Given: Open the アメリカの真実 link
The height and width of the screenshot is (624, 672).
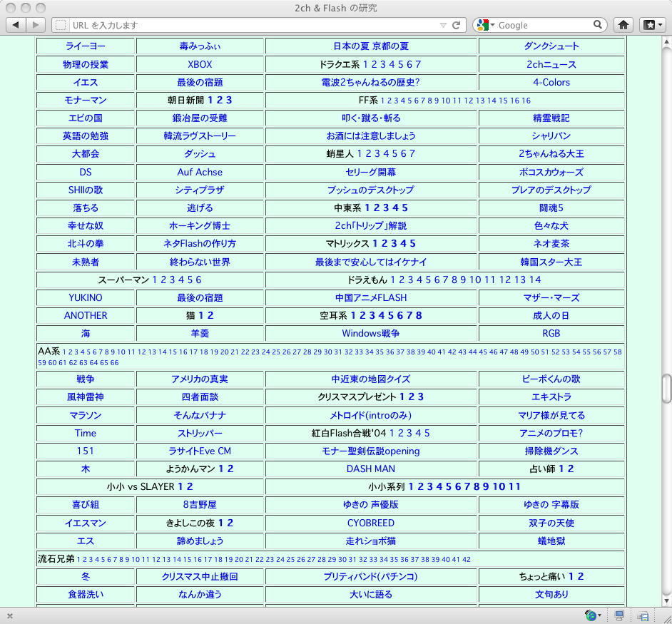Looking at the screenshot, I should [200, 379].
